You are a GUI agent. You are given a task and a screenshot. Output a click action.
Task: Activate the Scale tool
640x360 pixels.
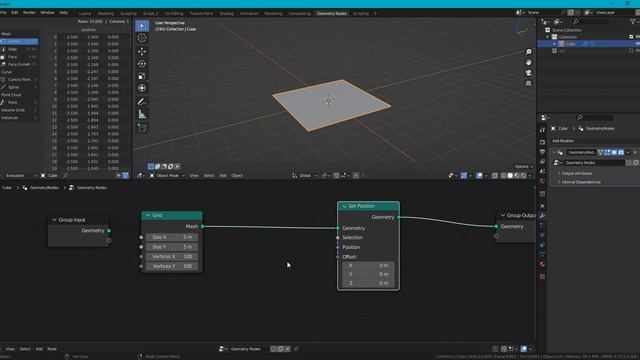coord(142,76)
